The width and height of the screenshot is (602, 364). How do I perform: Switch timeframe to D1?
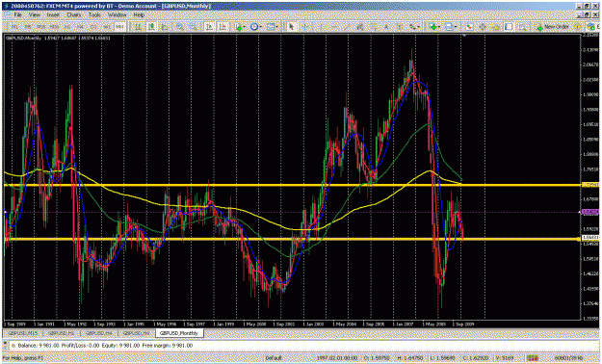[94, 27]
